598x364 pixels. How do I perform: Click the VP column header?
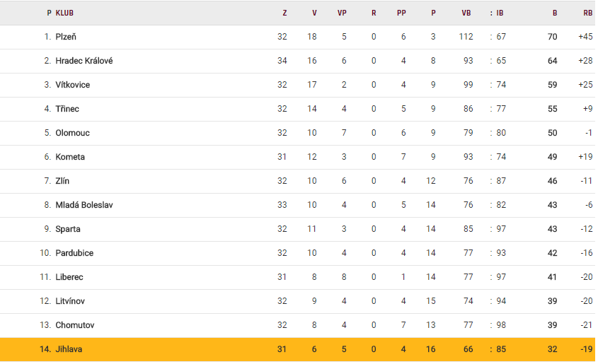coord(342,13)
